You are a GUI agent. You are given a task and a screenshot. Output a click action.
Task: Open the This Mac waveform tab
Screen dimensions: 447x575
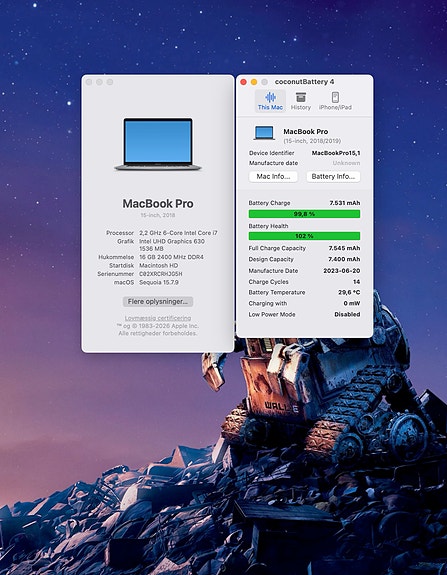[x=270, y=97]
